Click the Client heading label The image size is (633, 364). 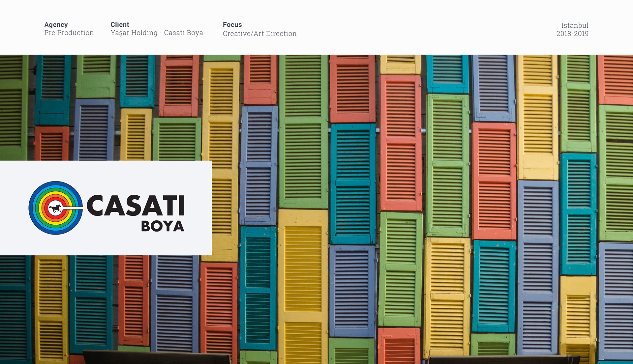(120, 25)
